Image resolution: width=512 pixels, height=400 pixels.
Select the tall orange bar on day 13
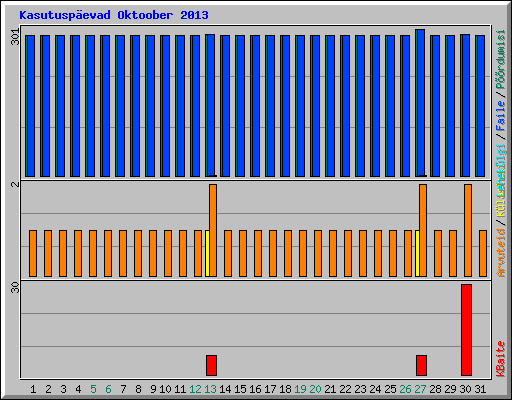[x=213, y=230]
